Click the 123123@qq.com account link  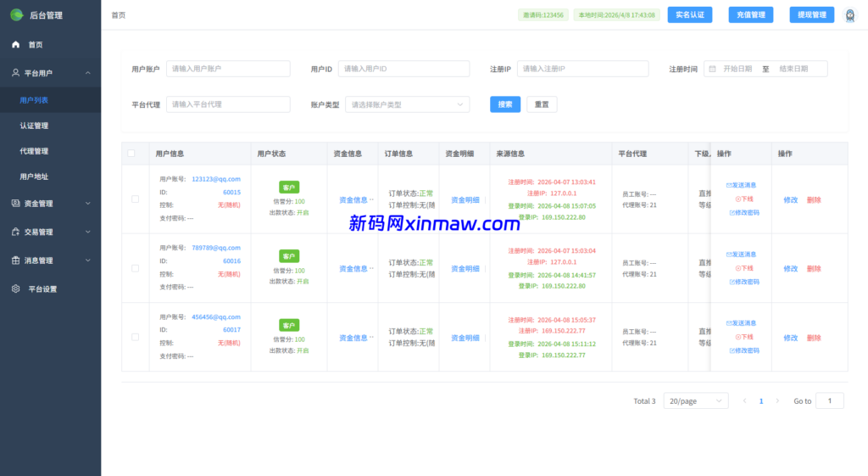tap(216, 179)
